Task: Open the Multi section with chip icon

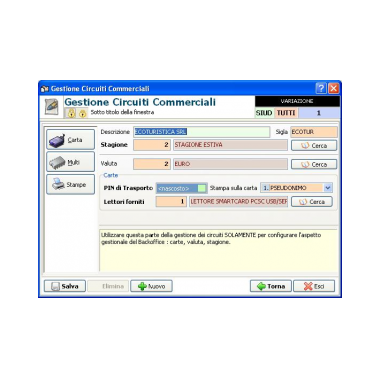Action: (x=70, y=162)
